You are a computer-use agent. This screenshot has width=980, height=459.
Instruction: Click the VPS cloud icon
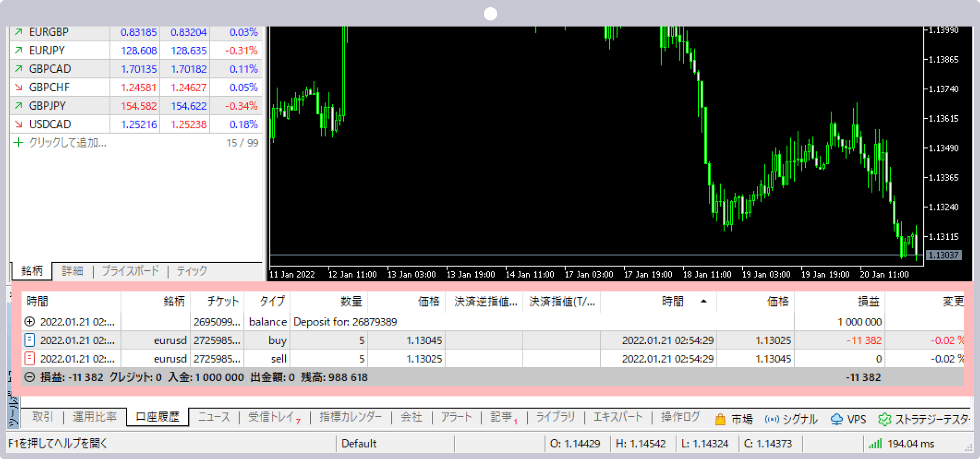click(837, 419)
